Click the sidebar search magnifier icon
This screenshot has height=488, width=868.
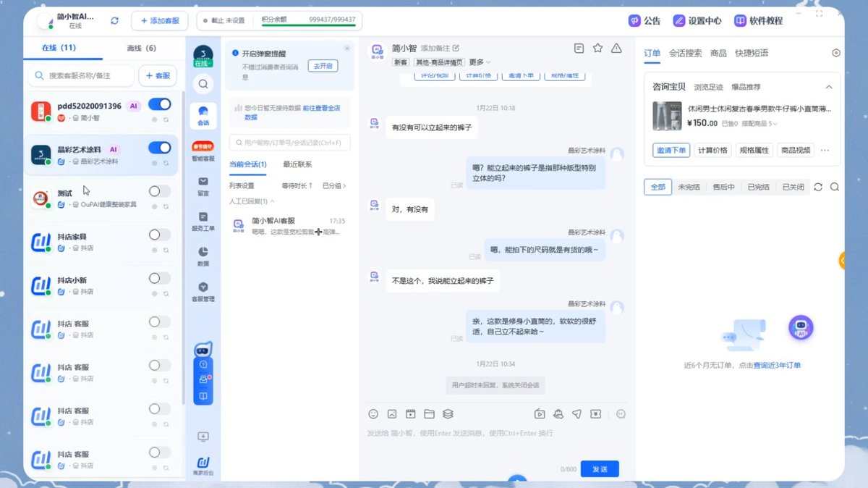(x=203, y=84)
